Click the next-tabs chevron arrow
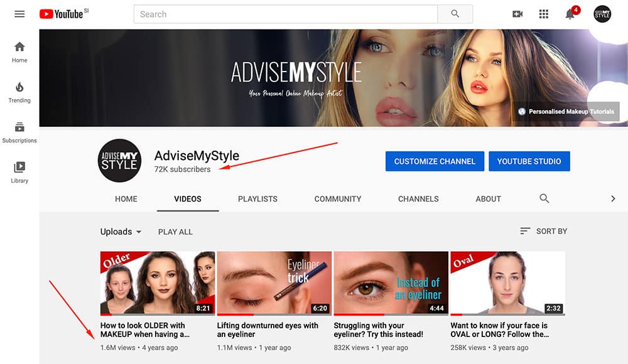This screenshot has height=364, width=628. pos(613,198)
